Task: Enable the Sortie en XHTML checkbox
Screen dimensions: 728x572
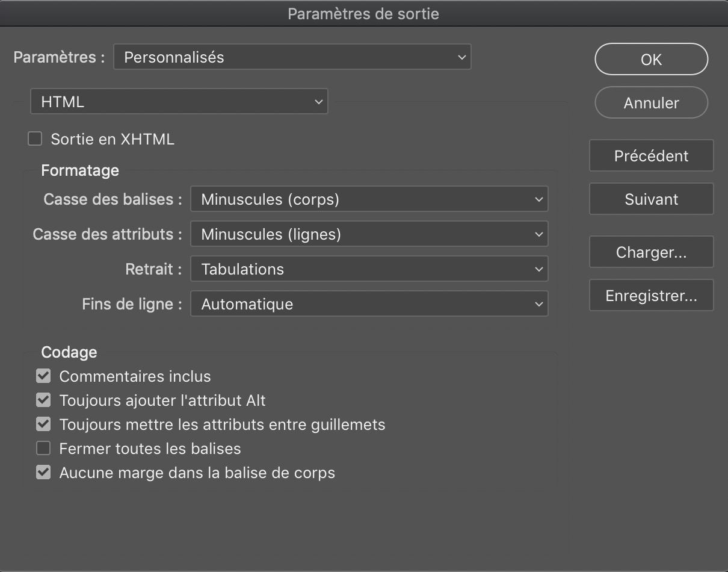Action: [x=34, y=138]
